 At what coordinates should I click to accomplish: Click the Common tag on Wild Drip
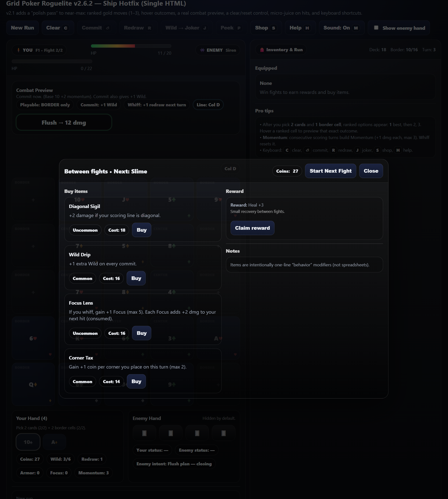coord(82,278)
